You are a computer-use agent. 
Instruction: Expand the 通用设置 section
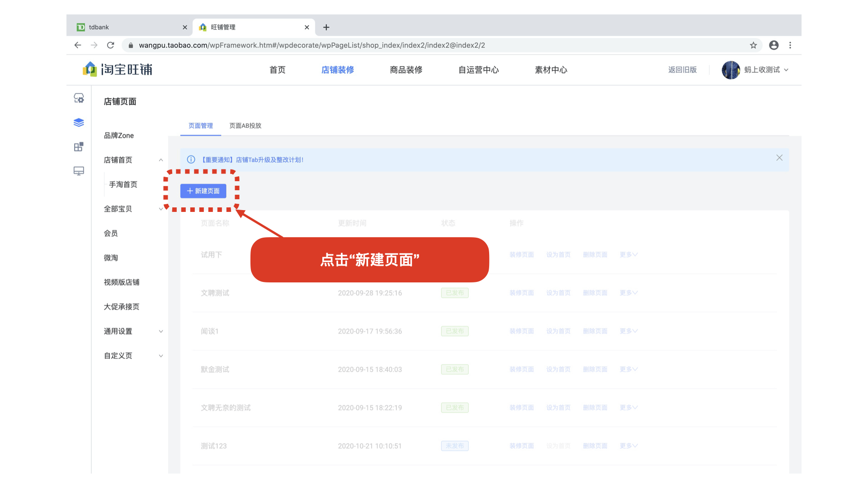coord(161,331)
